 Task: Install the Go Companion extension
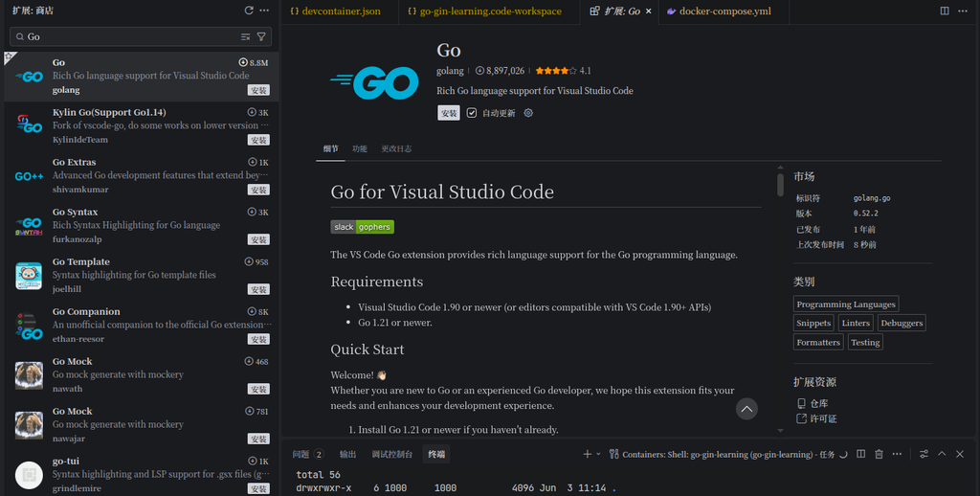tap(258, 339)
